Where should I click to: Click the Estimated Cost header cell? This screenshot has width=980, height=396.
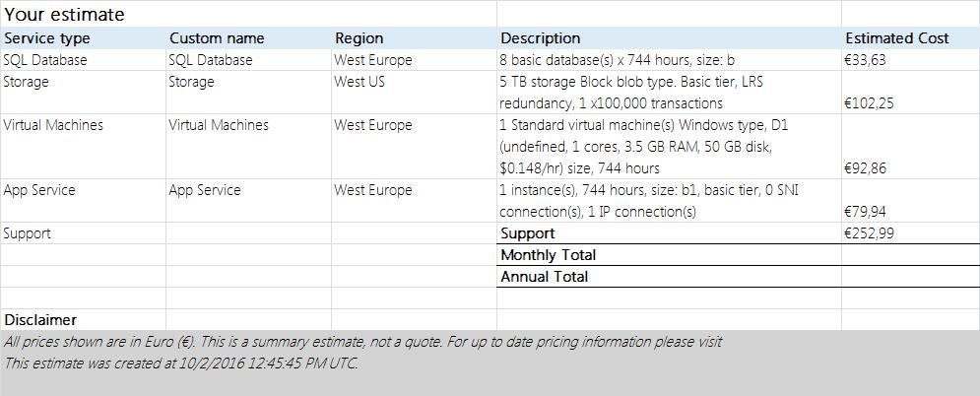pyautogui.click(x=911, y=38)
